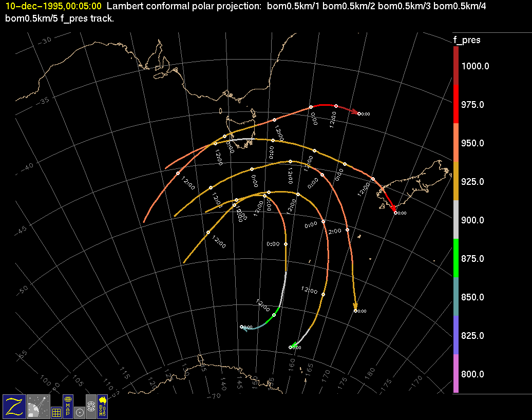The image size is (532, 420).
Task: Pick the grey 900.0 legend band
Action: pyautogui.click(x=456, y=220)
